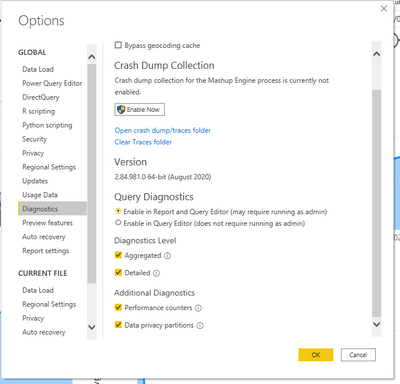Open Current File Auto recovery settings
400x384 pixels.
tap(44, 332)
